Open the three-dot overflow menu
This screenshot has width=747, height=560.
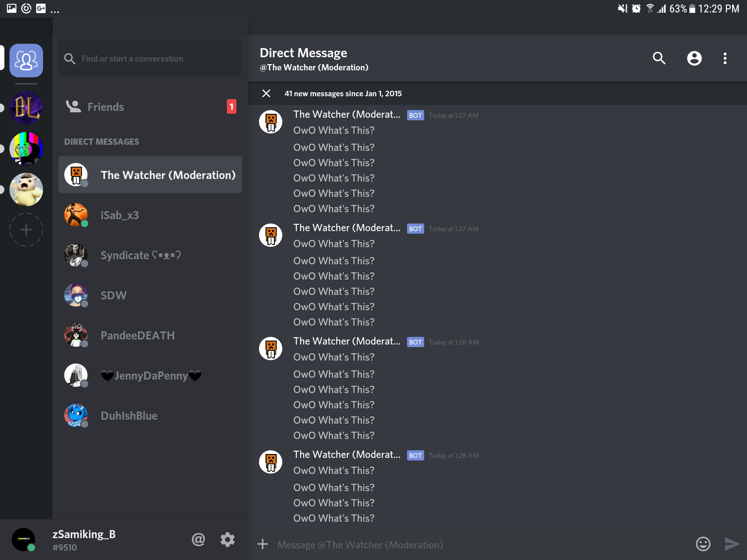[x=725, y=58]
